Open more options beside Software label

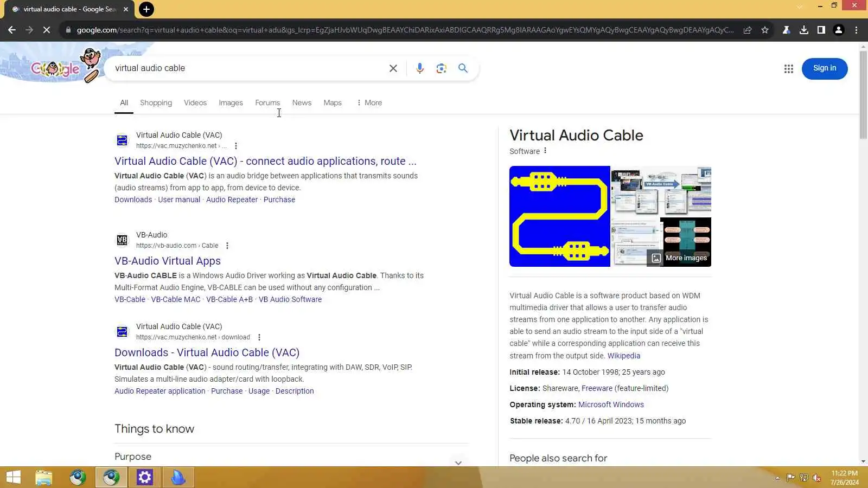[545, 151]
